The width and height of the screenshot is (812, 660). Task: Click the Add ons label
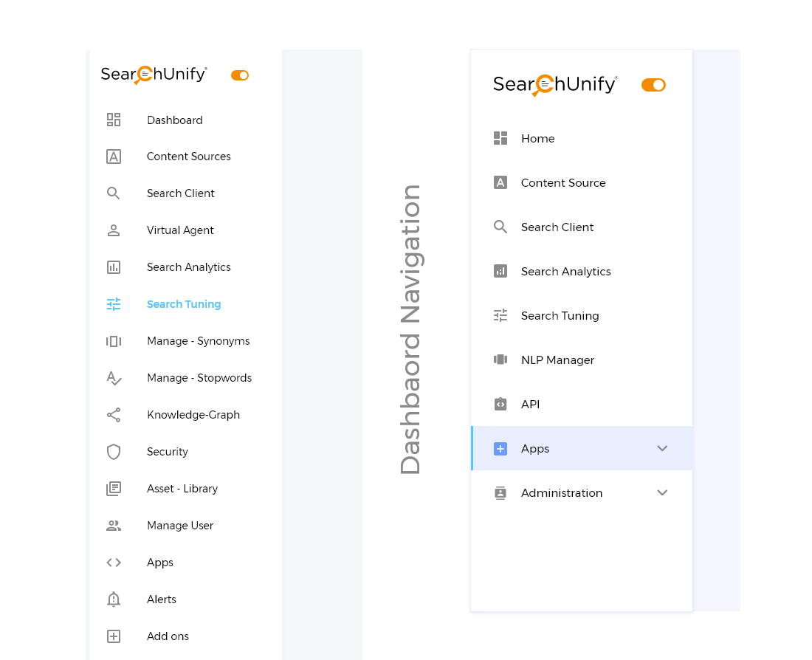point(168,636)
